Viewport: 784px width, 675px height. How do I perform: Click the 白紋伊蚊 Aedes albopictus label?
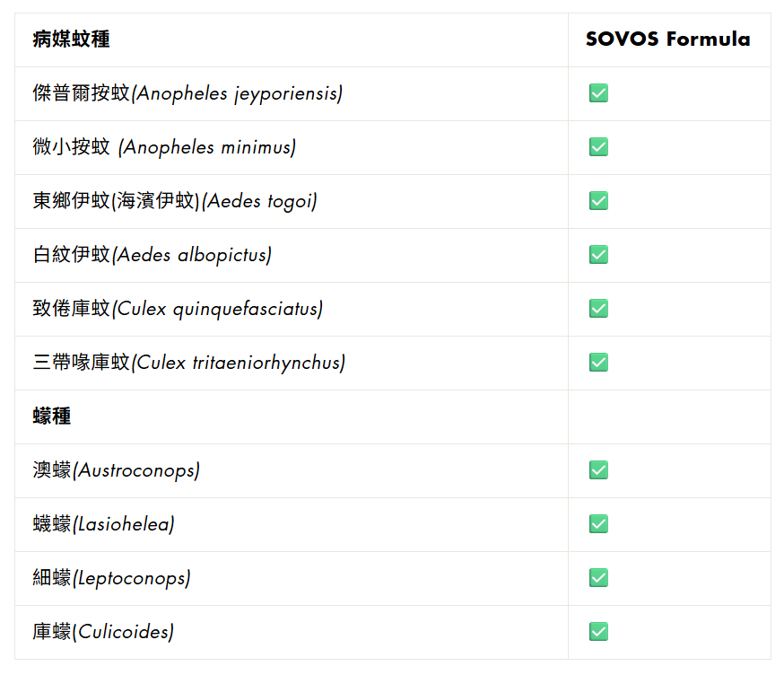(152, 255)
